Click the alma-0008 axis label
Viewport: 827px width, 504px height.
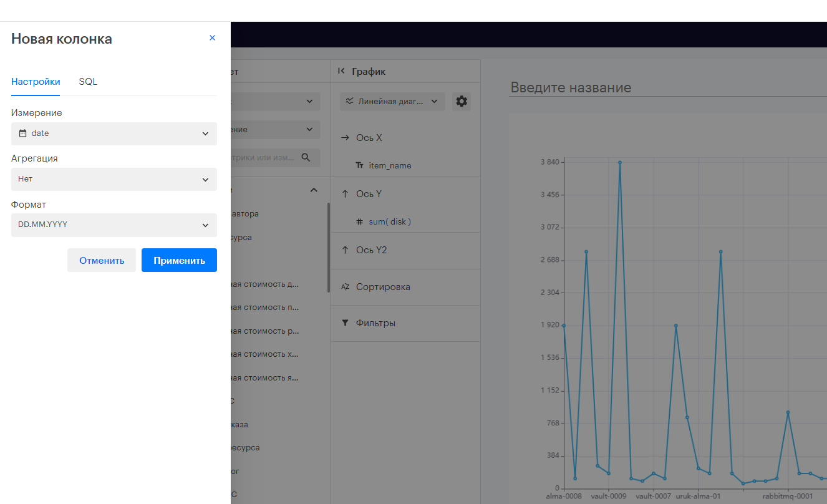click(x=564, y=497)
